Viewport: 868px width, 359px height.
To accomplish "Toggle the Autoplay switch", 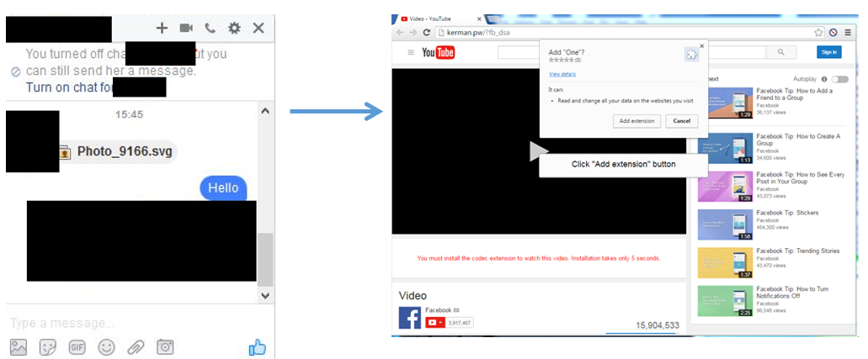I will click(839, 79).
